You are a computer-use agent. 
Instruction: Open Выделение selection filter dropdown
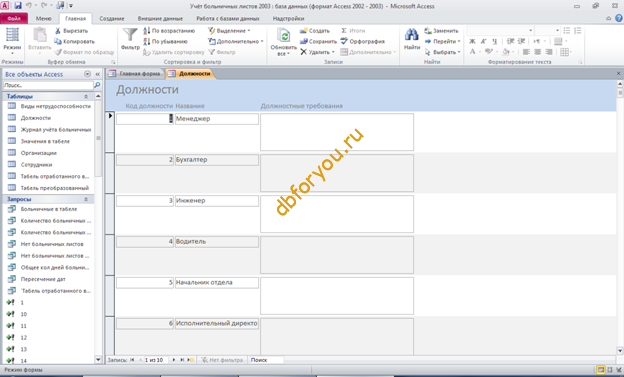pyautogui.click(x=229, y=31)
